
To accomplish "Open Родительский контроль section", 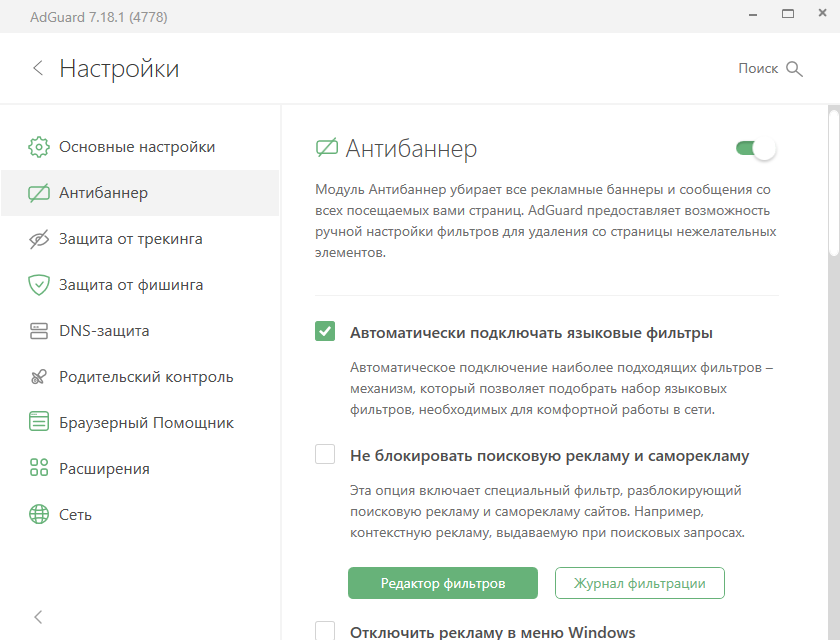I will click(x=140, y=377).
